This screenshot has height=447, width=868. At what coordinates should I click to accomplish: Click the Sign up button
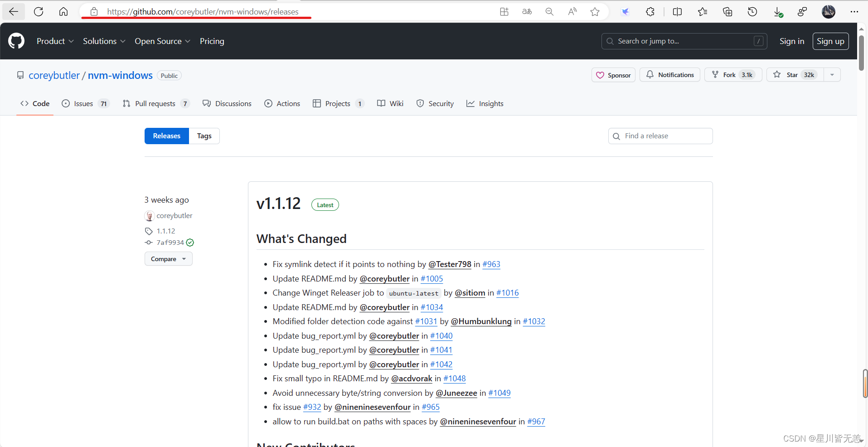coord(830,41)
